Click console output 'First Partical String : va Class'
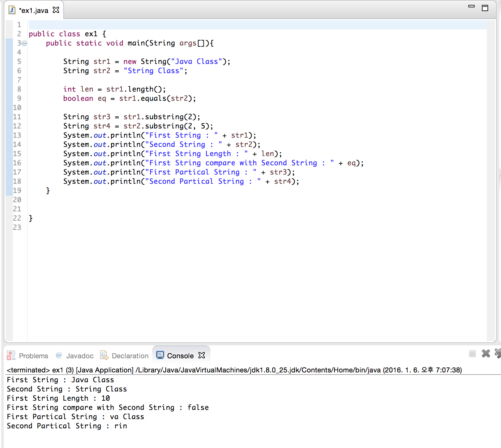The height and width of the screenshot is (448, 501). point(76,417)
